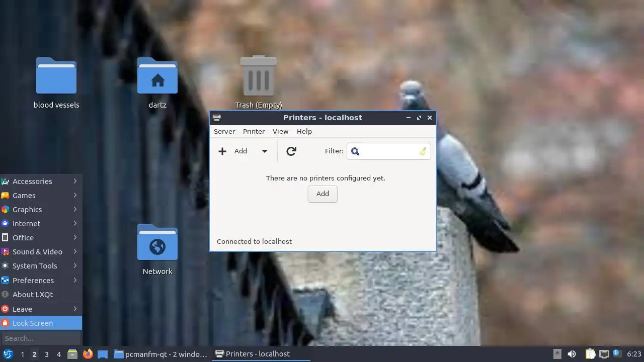The image size is (644, 362).
Task: Click the Printers - localhost taskbar entry
Action: point(261,354)
